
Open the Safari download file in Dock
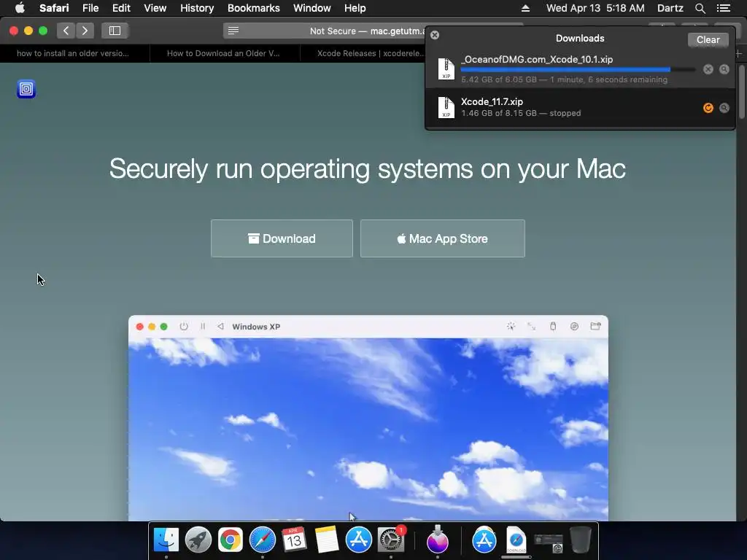[516, 540]
